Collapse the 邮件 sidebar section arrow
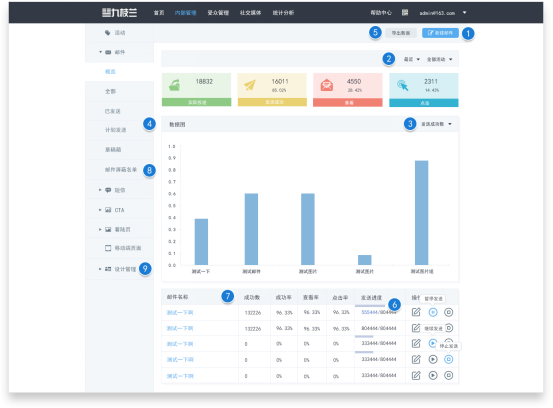The width and height of the screenshot is (553, 408). click(x=100, y=52)
